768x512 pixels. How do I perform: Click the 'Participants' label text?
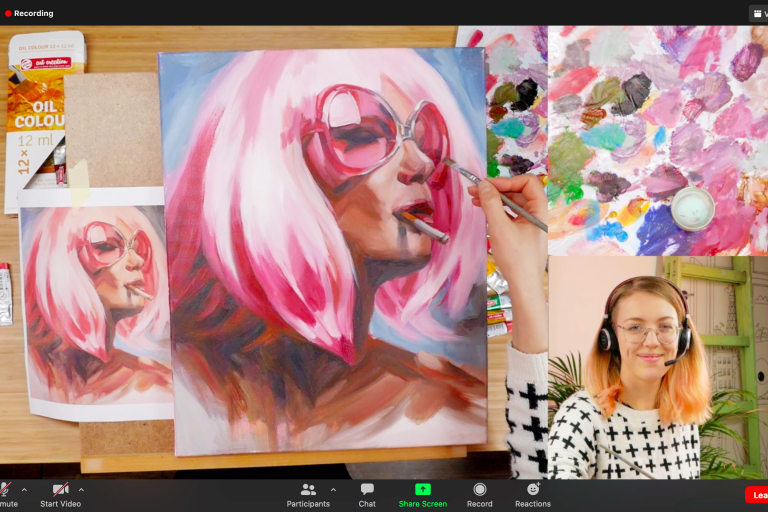click(x=308, y=504)
